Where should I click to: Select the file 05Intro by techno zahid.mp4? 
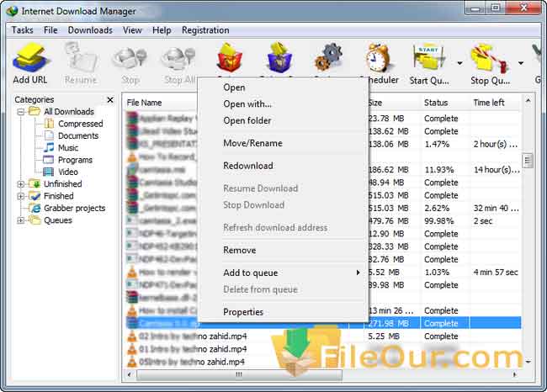click(x=192, y=362)
